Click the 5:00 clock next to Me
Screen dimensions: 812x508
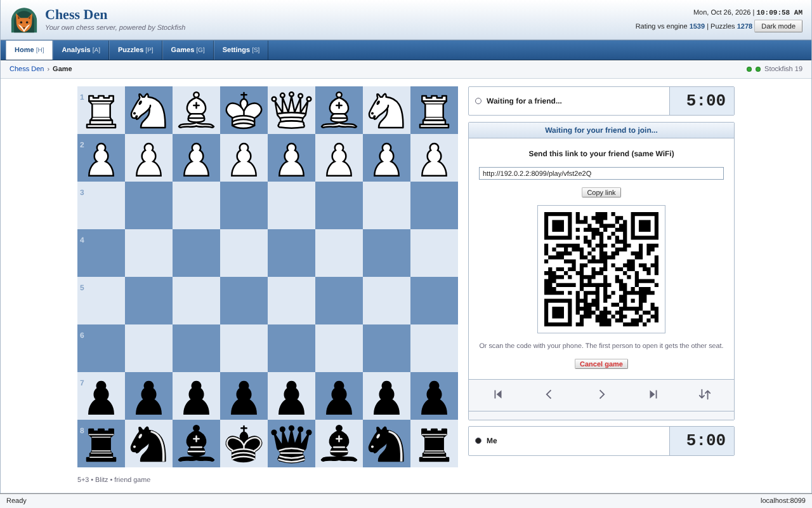pos(702,441)
